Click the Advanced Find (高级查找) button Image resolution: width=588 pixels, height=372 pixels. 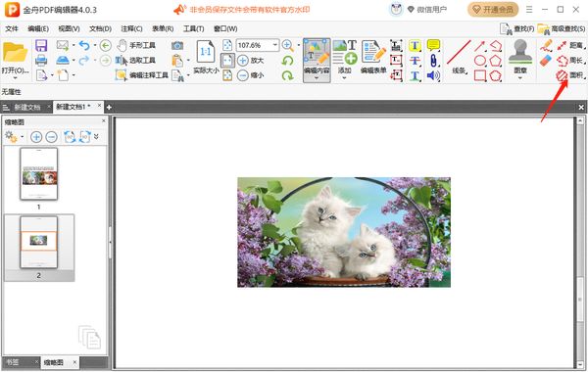pos(562,28)
